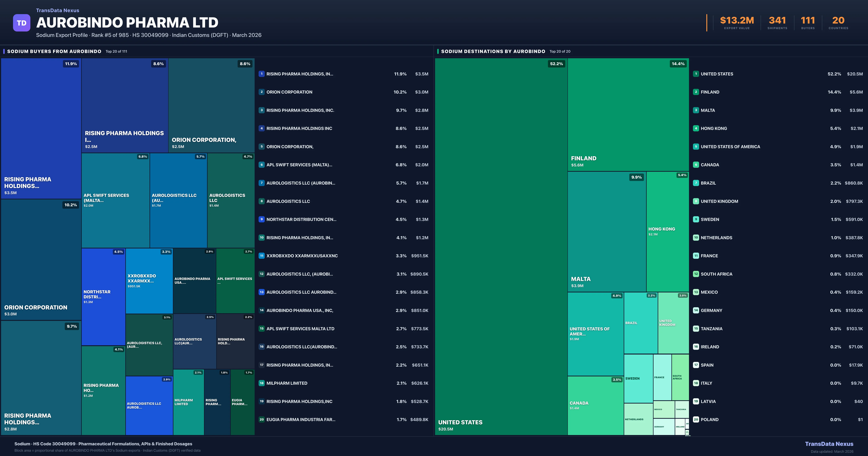The width and height of the screenshot is (868, 456).
Task: Click rank 9 badge for Northstar Distribution
Action: click(x=261, y=219)
